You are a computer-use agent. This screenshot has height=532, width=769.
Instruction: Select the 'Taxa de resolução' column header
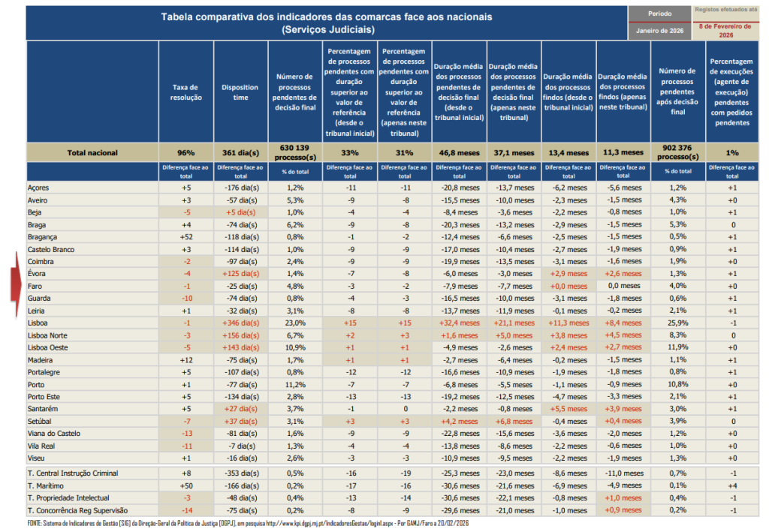(x=185, y=92)
